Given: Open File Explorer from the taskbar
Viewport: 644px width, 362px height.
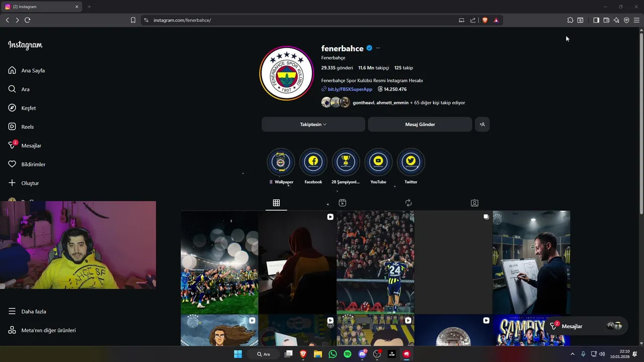Looking at the screenshot, I should click(318, 354).
